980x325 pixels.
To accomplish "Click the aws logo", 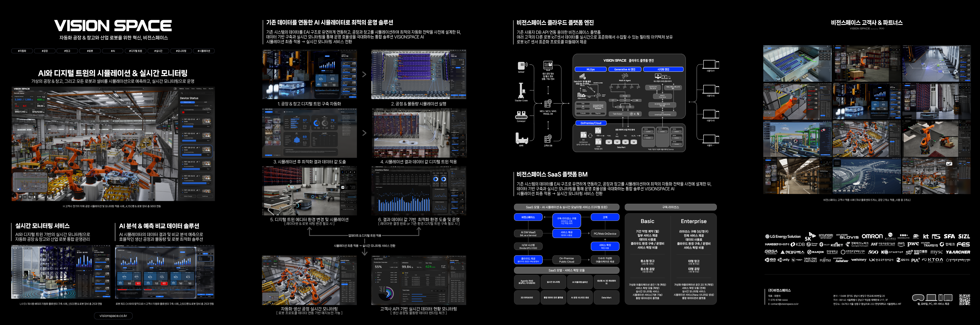I will tap(901, 244).
